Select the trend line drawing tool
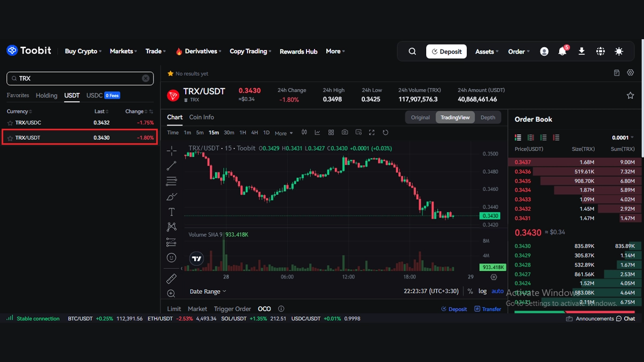644x362 pixels. (171, 166)
